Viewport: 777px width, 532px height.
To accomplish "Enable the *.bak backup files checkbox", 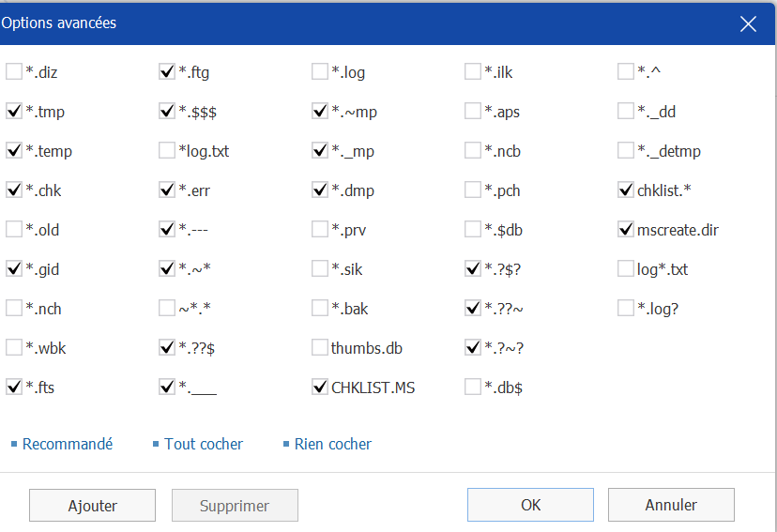I will click(320, 308).
